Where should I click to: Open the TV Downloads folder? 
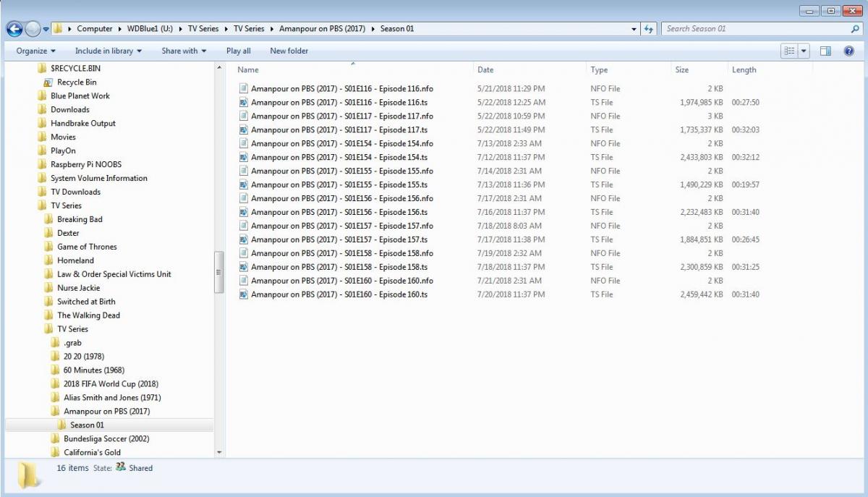[x=75, y=192]
